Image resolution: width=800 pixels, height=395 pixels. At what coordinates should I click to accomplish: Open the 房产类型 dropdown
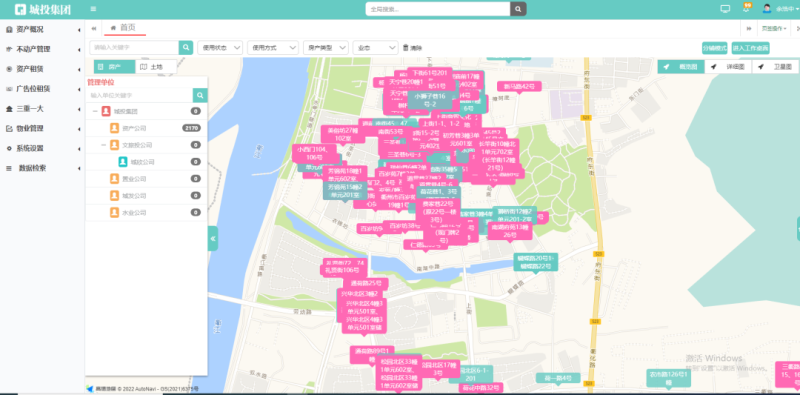click(x=326, y=47)
